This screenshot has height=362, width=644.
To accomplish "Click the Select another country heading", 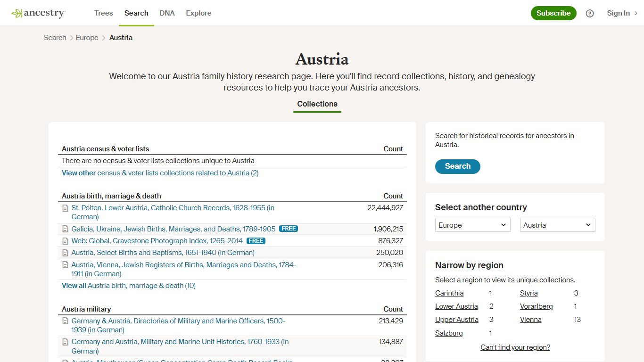I will click(x=481, y=207).
